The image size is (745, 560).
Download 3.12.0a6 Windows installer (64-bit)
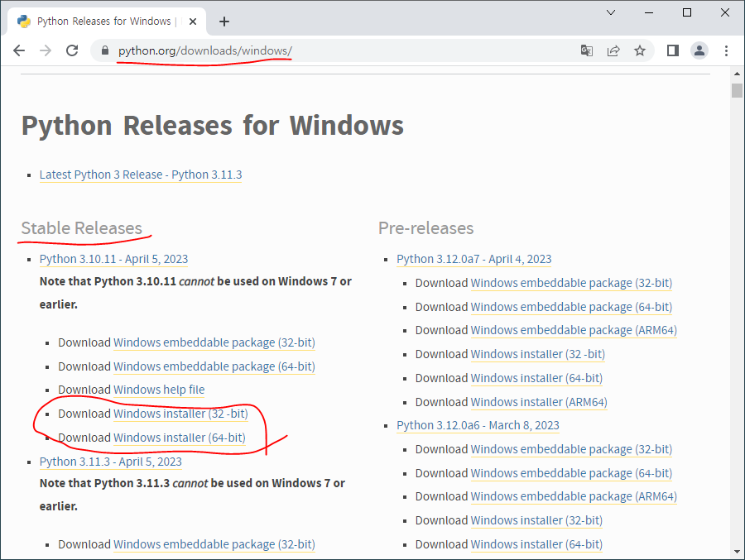(536, 544)
